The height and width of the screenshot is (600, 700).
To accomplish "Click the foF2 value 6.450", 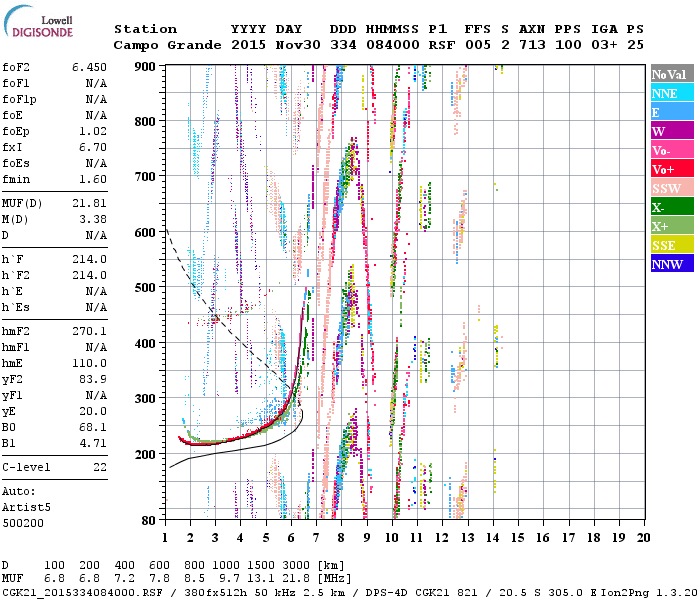I will pyautogui.click(x=89, y=67).
